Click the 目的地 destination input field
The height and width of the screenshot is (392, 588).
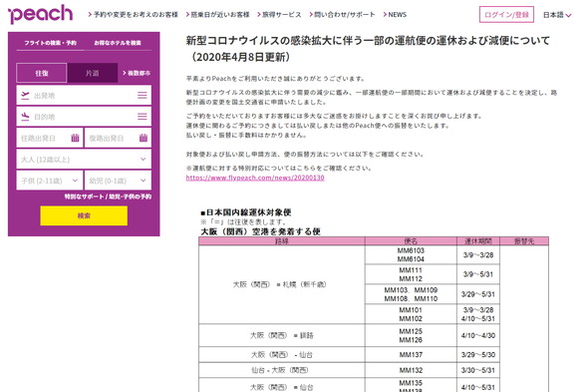point(84,117)
